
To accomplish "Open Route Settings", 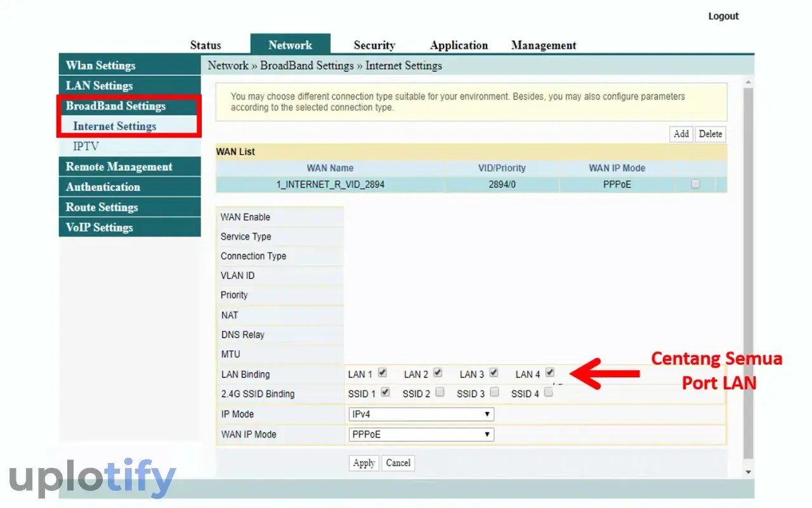I will click(101, 207).
